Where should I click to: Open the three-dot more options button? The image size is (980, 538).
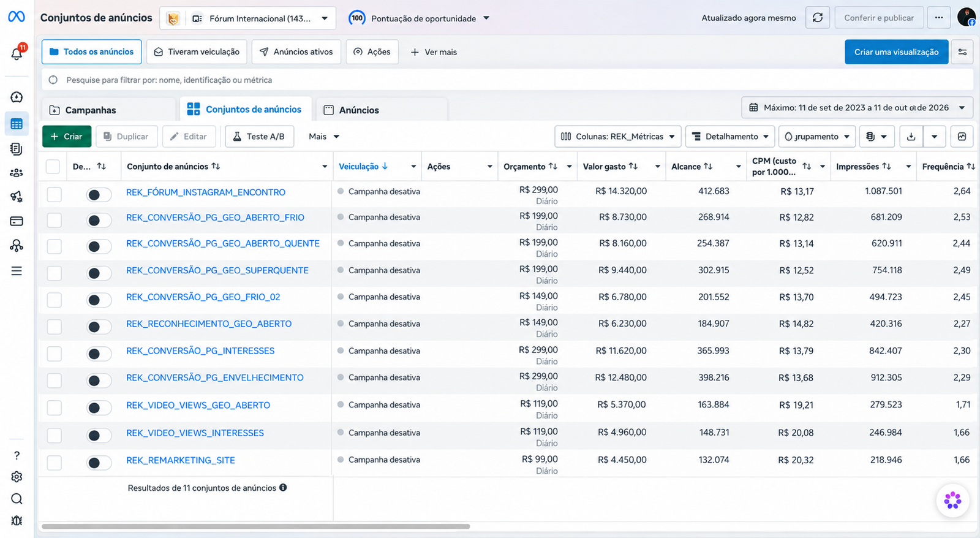point(939,18)
